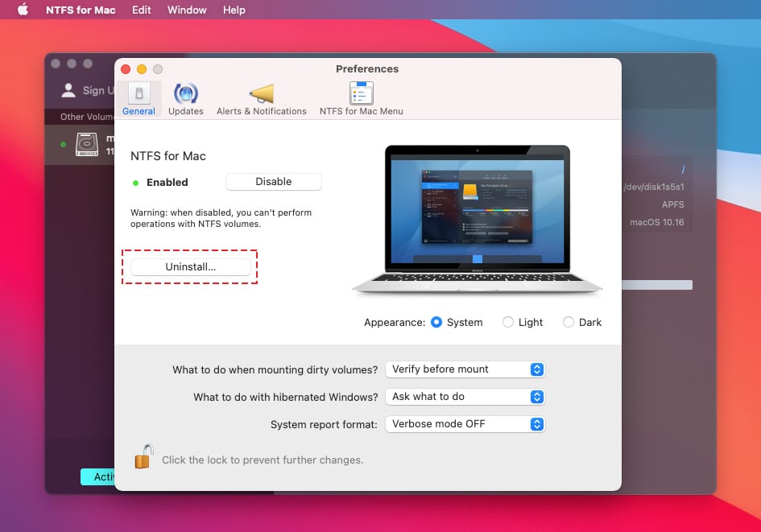The width and height of the screenshot is (761, 532).
Task: Open the Updates preferences icon
Action: click(x=186, y=94)
